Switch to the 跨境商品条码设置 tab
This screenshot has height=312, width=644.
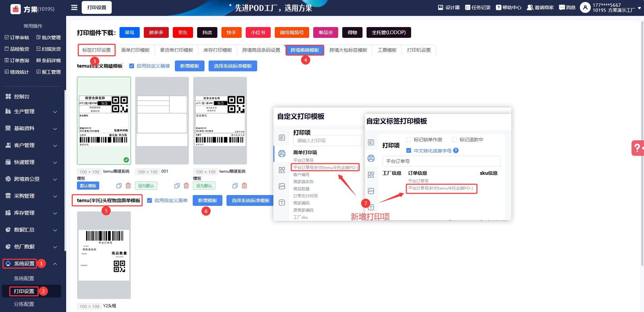tap(261, 50)
